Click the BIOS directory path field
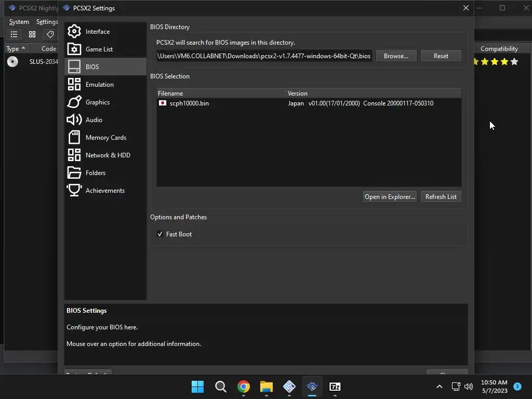532x399 pixels. pos(264,56)
